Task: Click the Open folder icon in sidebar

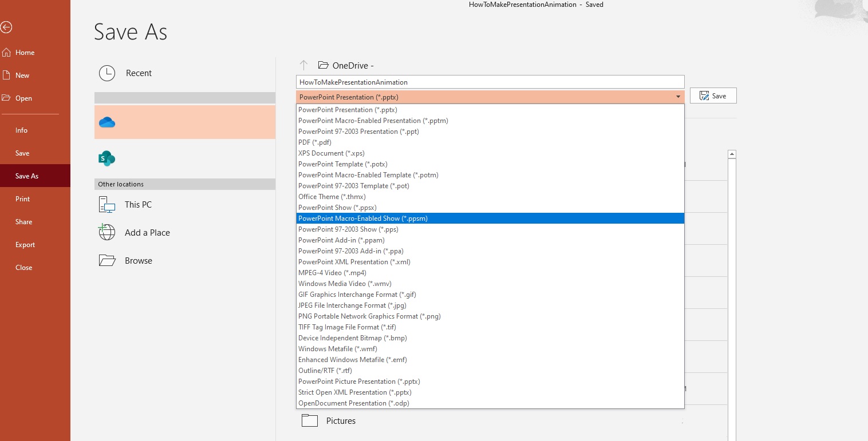Action: pyautogui.click(x=6, y=98)
